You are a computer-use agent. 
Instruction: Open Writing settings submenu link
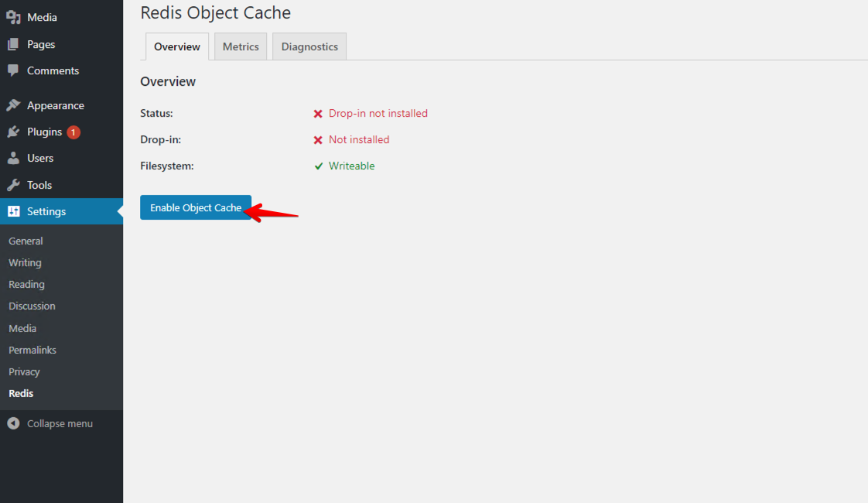25,262
